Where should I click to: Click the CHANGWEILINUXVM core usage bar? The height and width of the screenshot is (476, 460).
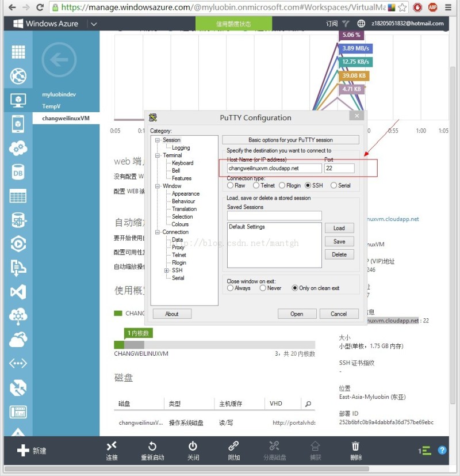(214, 345)
